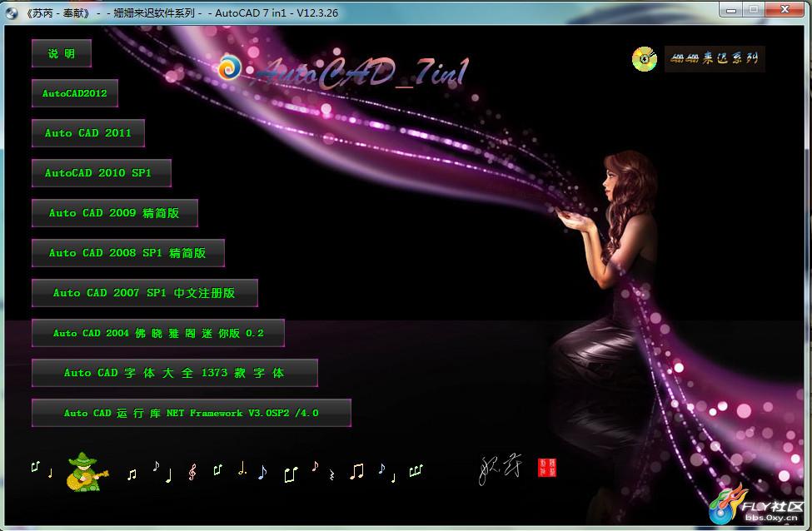Open the 说明 instructions button
812x531 pixels.
62,53
